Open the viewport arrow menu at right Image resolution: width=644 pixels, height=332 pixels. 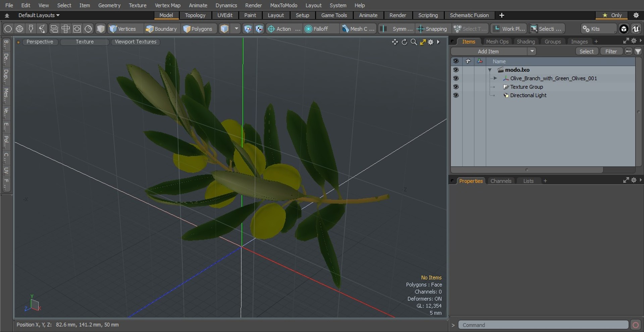(438, 42)
